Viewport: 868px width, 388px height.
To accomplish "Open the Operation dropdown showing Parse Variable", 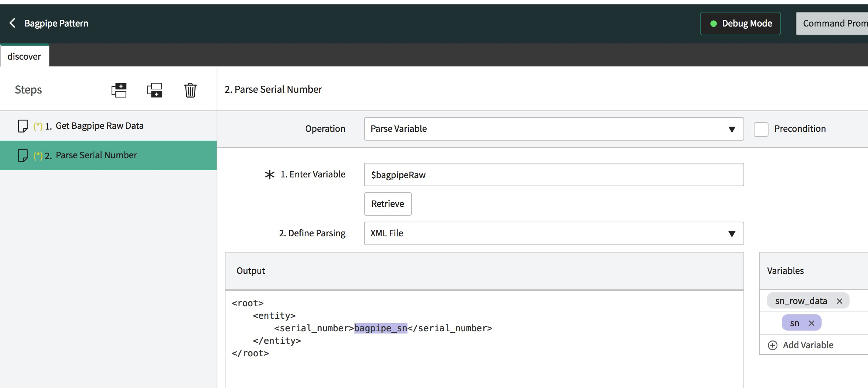I will [x=554, y=129].
